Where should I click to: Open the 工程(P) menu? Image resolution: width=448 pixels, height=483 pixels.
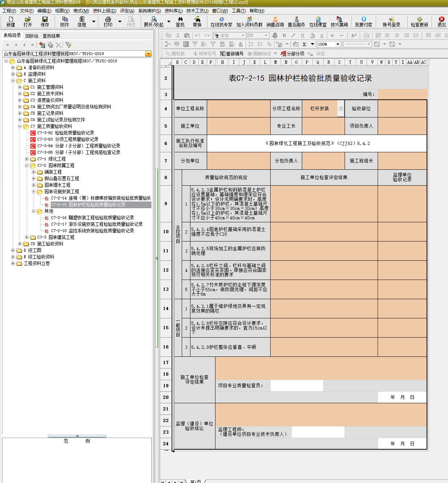pyautogui.click(x=9, y=11)
